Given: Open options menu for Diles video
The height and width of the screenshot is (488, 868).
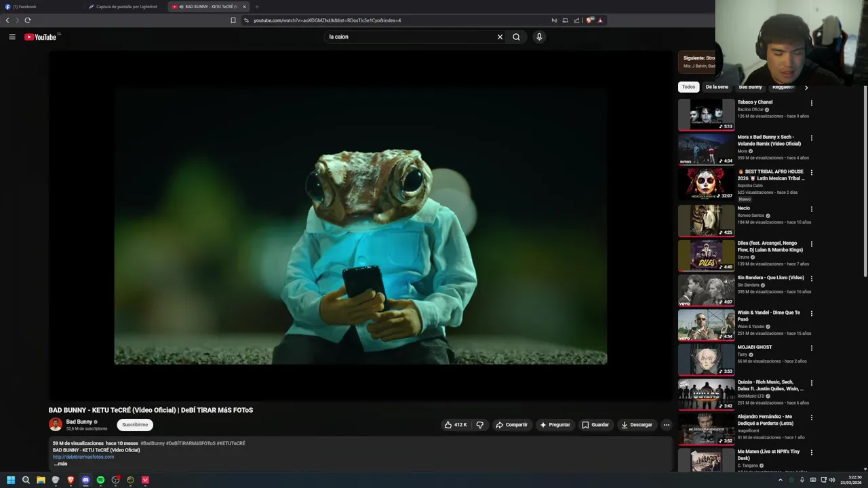Looking at the screenshot, I should (811, 244).
